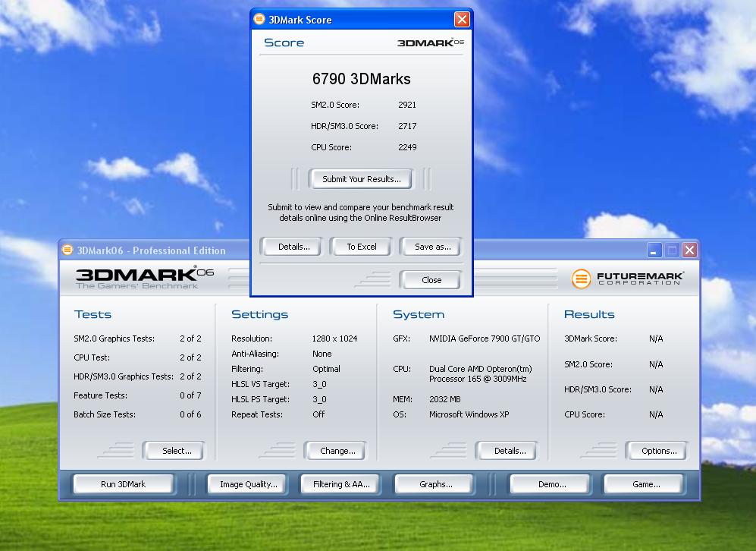Viewport: 756px width, 551px height.
Task: Click Filtering value Optimal
Action: coord(326,369)
